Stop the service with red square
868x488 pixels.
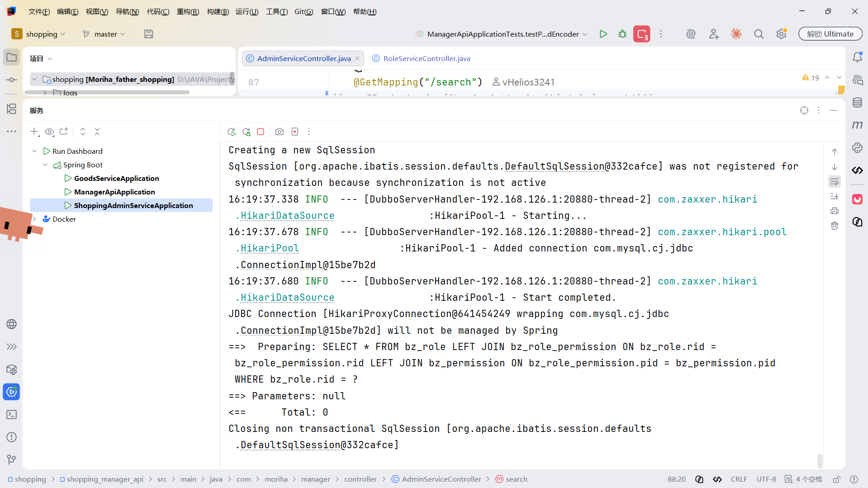[x=261, y=132]
